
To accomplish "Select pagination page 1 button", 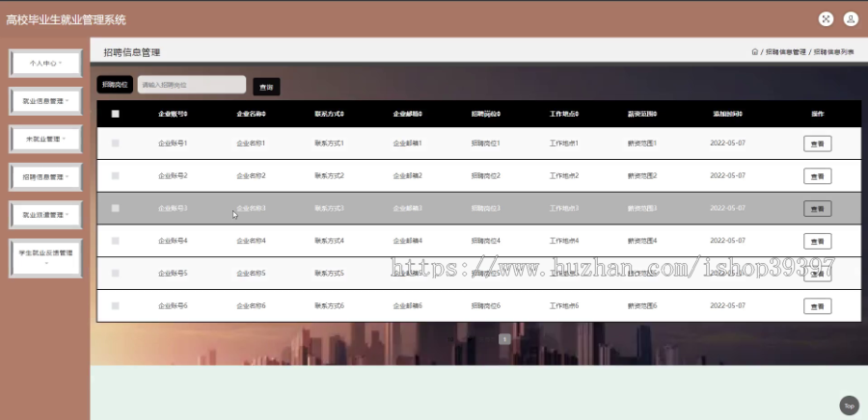I will (x=504, y=339).
